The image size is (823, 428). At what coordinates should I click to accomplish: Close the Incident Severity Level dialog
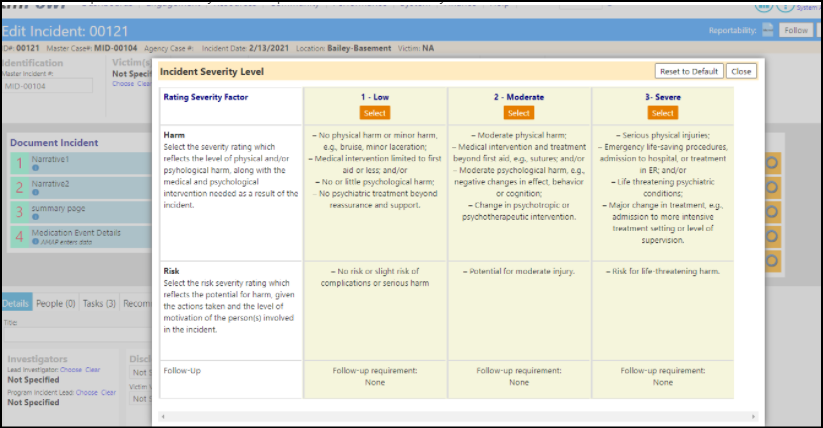(741, 71)
